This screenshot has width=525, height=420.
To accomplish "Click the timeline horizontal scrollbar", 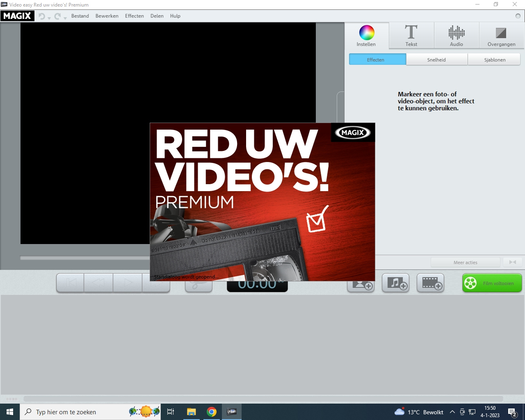I will [x=263, y=399].
